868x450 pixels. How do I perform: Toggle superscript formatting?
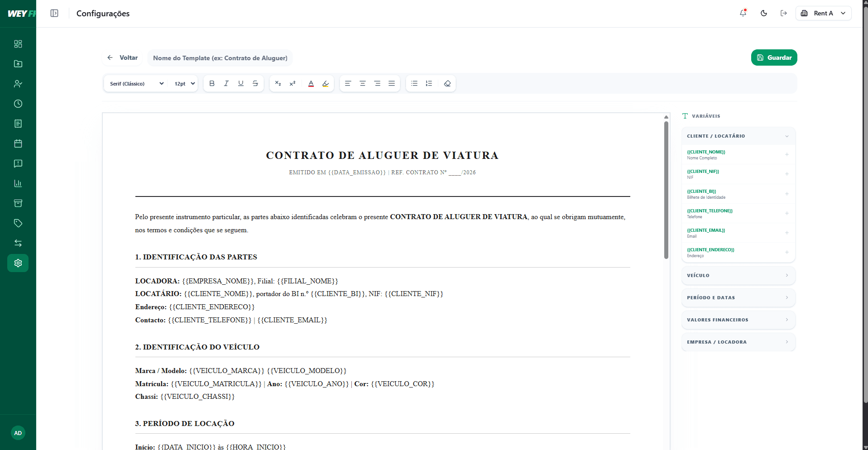point(293,83)
